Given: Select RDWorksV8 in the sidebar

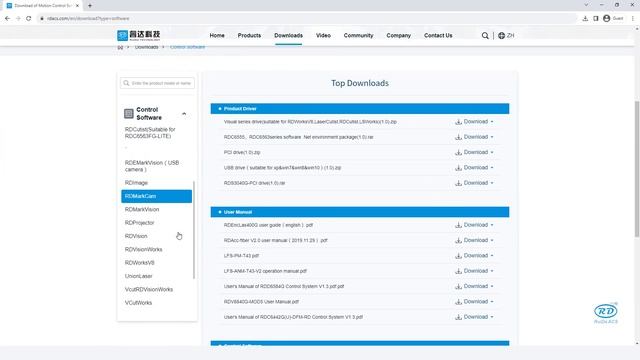Looking at the screenshot, I should (x=139, y=263).
